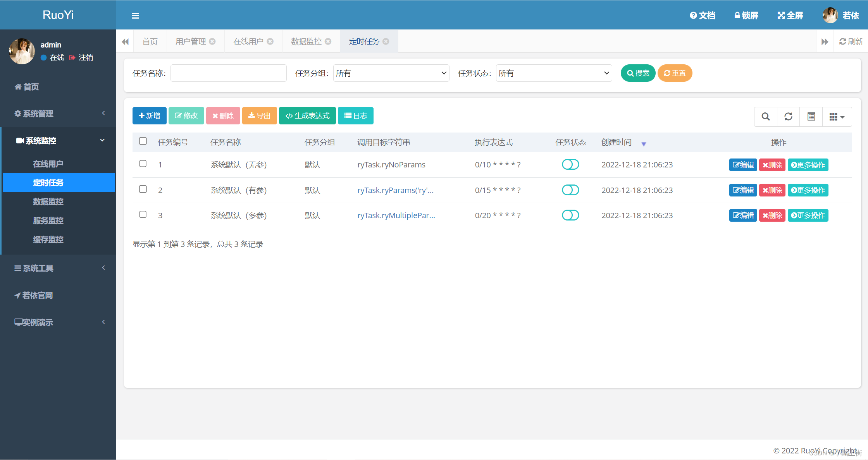Toggle the table search panel magnifier icon
This screenshot has height=460, width=868.
[x=766, y=117]
